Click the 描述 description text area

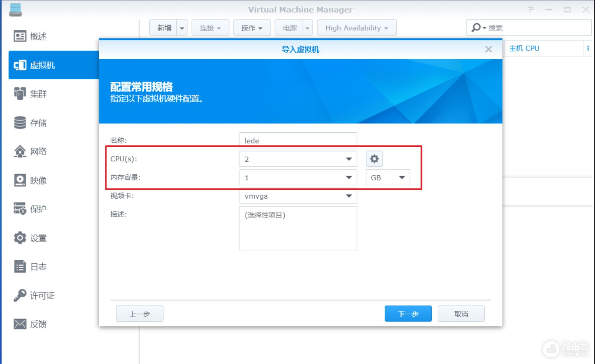coord(298,229)
